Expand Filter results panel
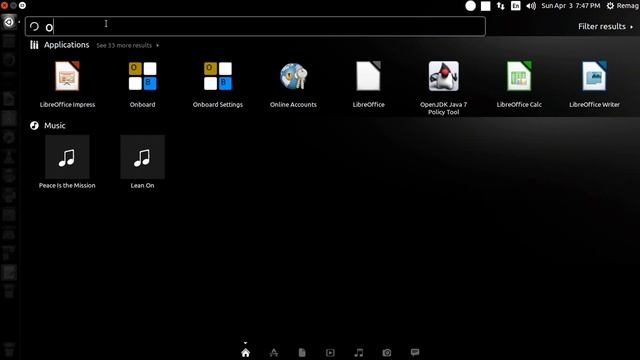The height and width of the screenshot is (360, 640). point(606,27)
